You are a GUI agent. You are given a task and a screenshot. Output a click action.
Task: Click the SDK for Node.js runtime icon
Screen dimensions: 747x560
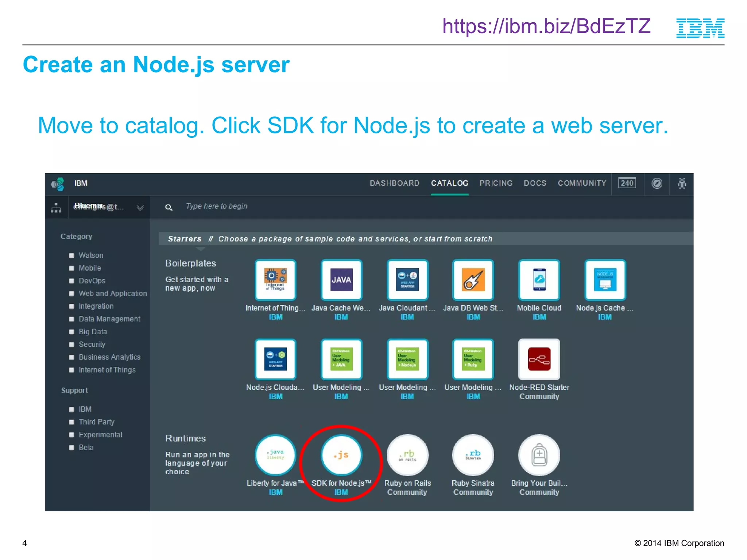point(341,455)
